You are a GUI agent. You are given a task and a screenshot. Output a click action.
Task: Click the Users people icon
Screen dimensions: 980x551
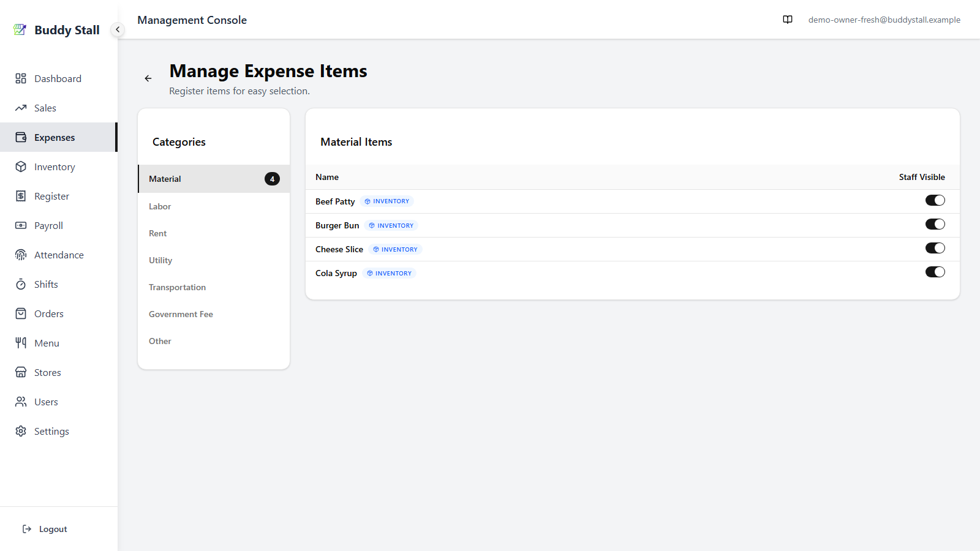point(21,402)
